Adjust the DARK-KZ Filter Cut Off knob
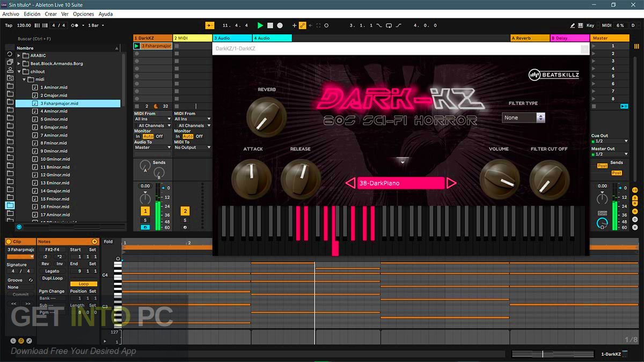The image size is (644, 362). (x=550, y=179)
